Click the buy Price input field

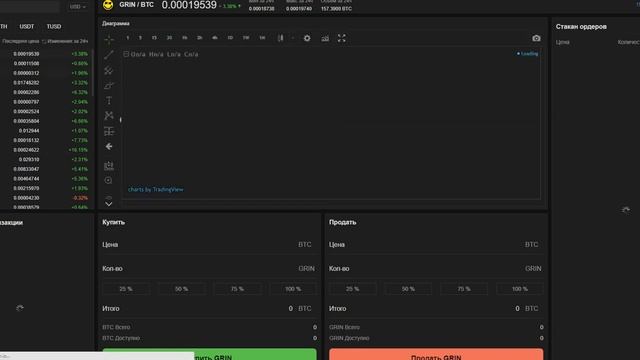tap(209, 244)
